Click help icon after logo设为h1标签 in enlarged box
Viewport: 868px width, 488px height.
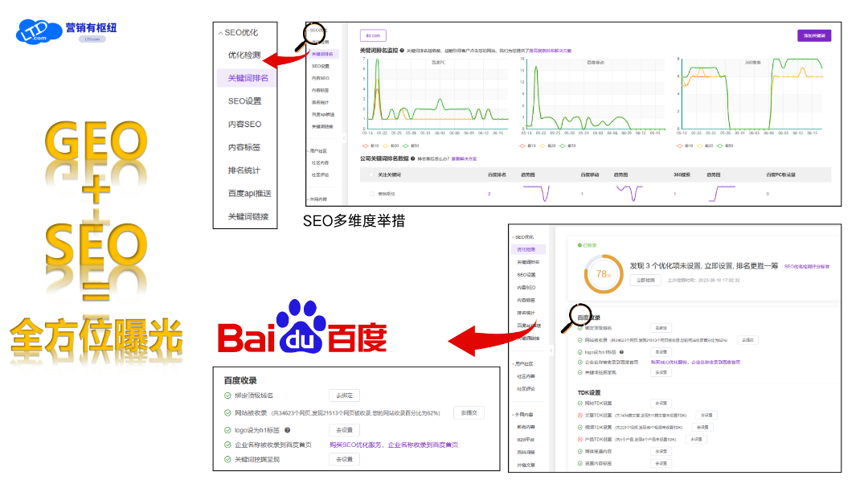(287, 430)
